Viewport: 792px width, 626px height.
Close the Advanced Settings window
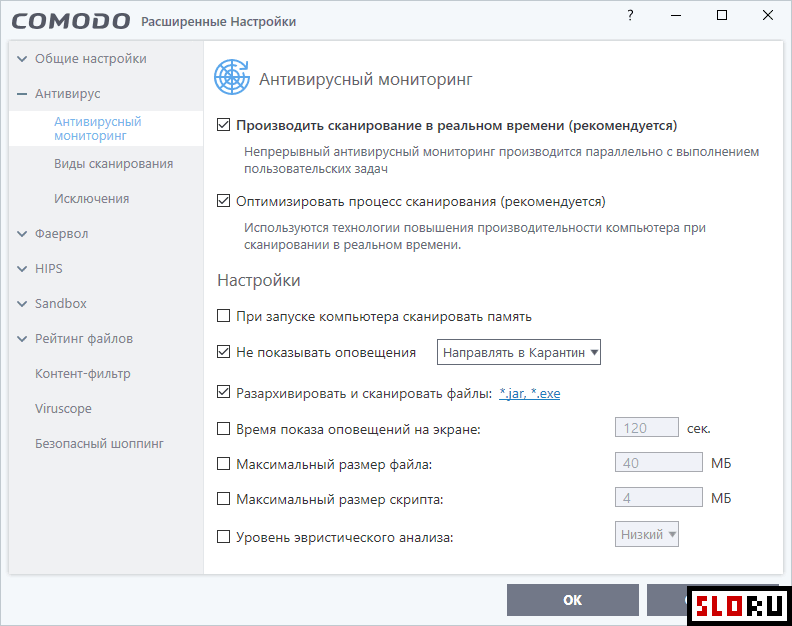point(768,15)
